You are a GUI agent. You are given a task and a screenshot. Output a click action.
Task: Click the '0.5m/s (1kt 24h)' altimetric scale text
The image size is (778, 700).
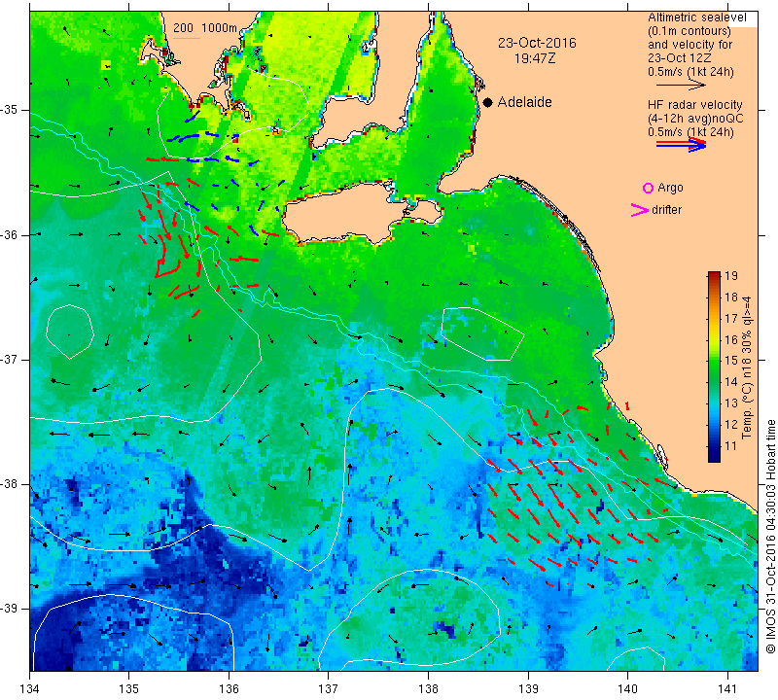(690, 72)
